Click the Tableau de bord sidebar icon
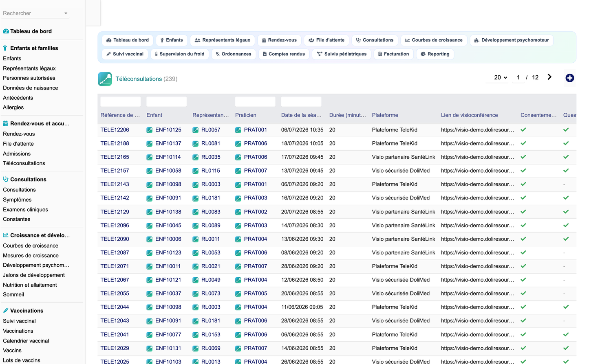Screen dimensions: 589x364 [x=6, y=31]
